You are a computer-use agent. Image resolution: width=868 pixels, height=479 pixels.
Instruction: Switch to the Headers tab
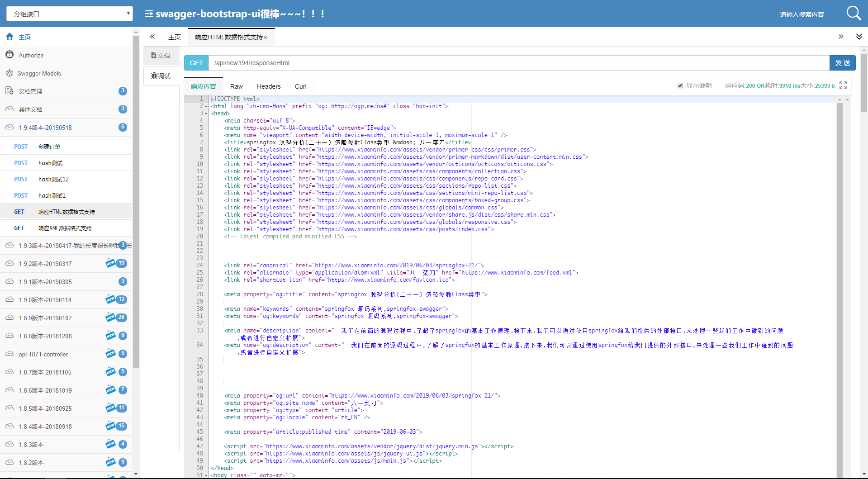[x=269, y=86]
